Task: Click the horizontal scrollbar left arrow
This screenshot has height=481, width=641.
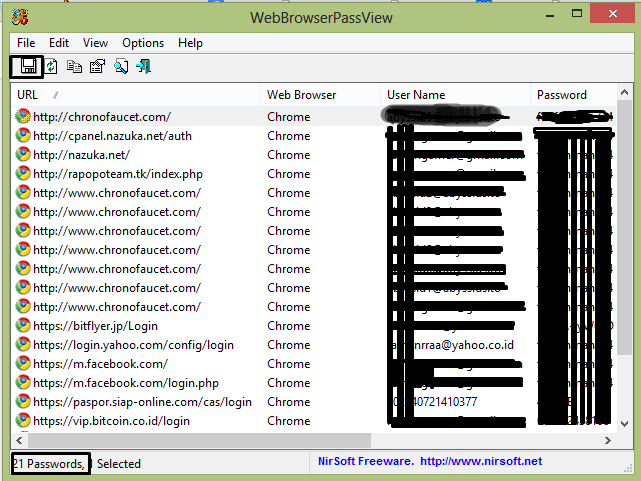Action: click(19, 441)
